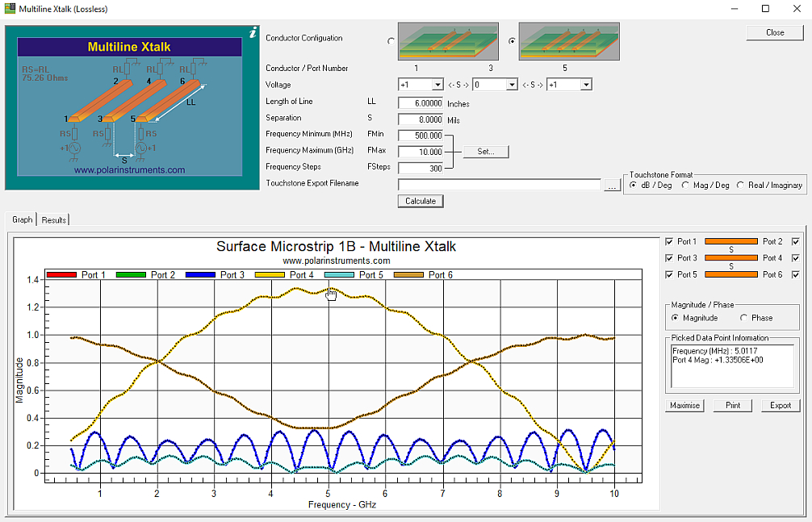
Task: Toggle the Port 2 checkbox
Action: (795, 242)
